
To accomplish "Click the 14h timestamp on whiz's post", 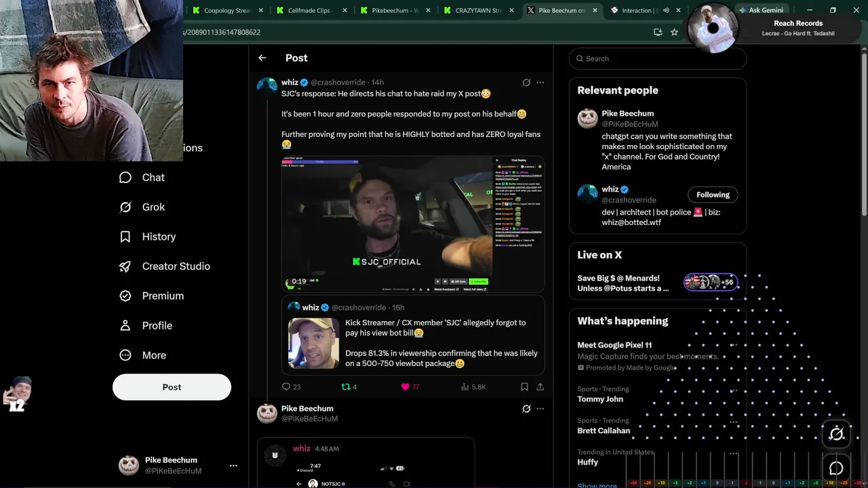I will [377, 83].
